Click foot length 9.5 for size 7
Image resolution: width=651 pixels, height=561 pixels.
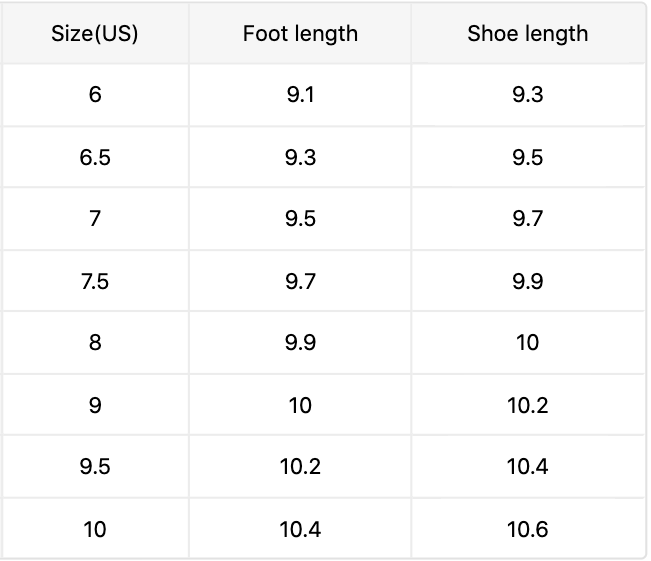[x=300, y=219]
